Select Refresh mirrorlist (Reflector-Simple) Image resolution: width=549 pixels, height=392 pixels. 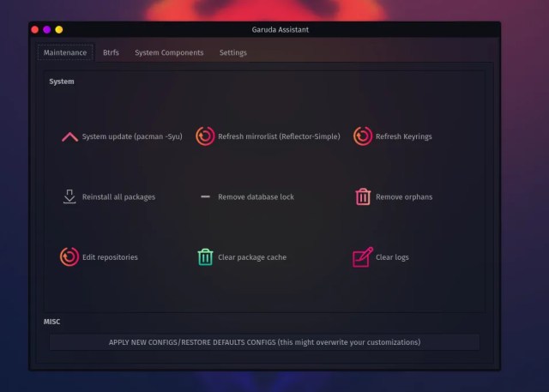(x=279, y=136)
